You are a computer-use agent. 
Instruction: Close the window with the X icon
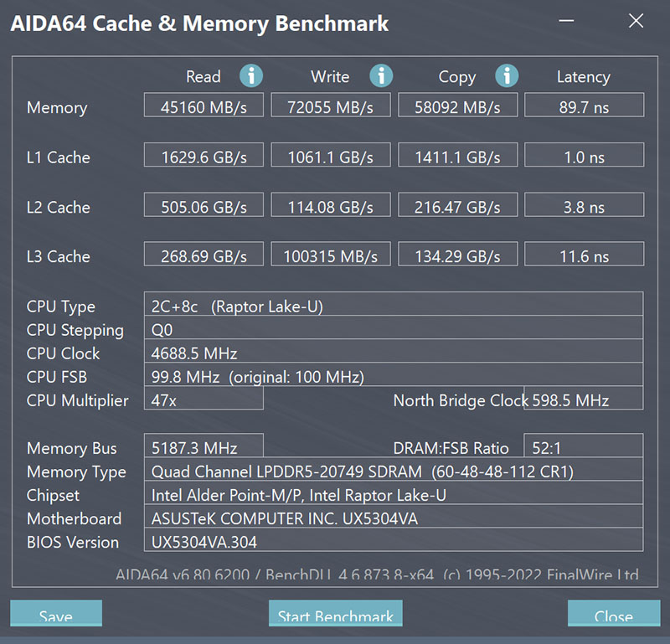pyautogui.click(x=636, y=21)
